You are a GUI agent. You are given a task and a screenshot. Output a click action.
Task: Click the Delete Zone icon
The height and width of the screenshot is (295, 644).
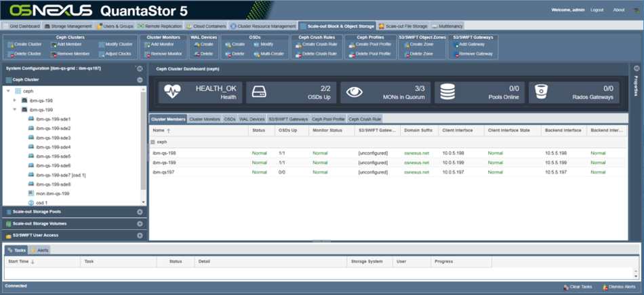tap(407, 54)
